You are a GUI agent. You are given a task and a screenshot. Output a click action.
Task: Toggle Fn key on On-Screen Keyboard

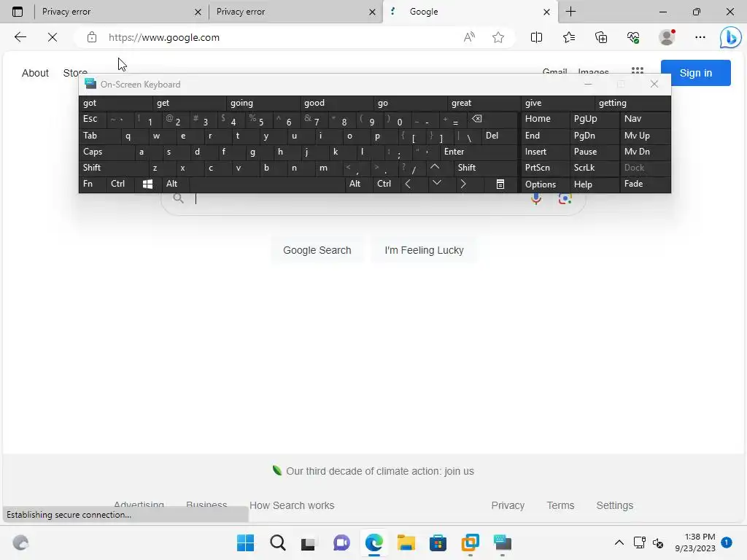point(93,184)
